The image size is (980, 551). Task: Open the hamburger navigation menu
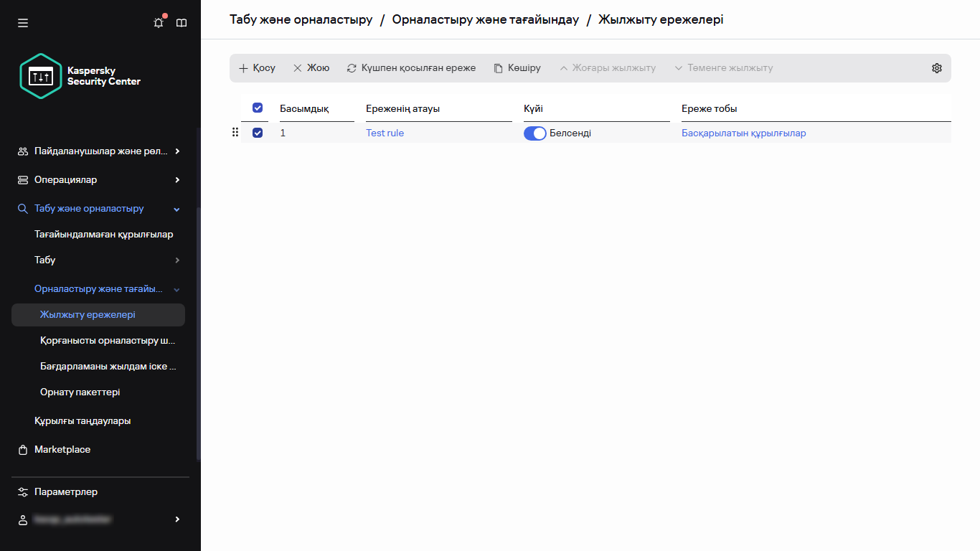pos(22,22)
